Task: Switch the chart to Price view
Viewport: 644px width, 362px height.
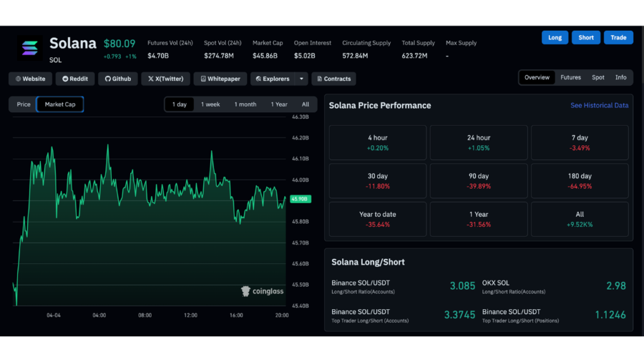Action: [x=23, y=104]
